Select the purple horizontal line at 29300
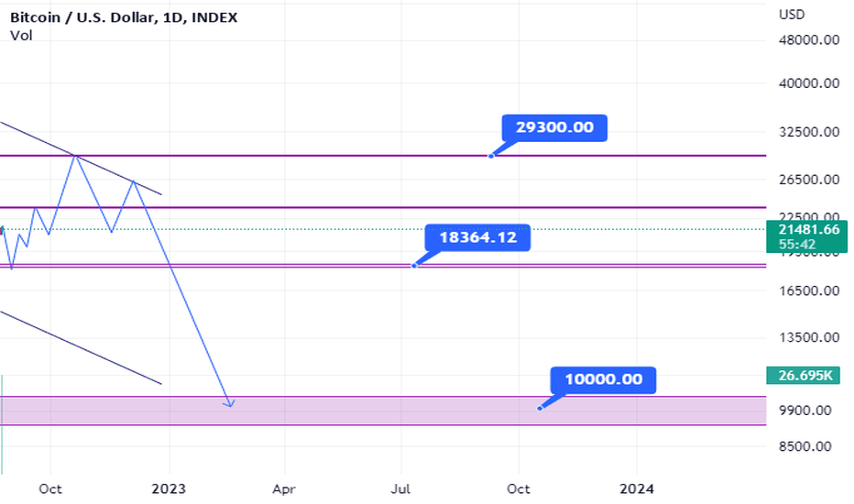 coord(383,156)
